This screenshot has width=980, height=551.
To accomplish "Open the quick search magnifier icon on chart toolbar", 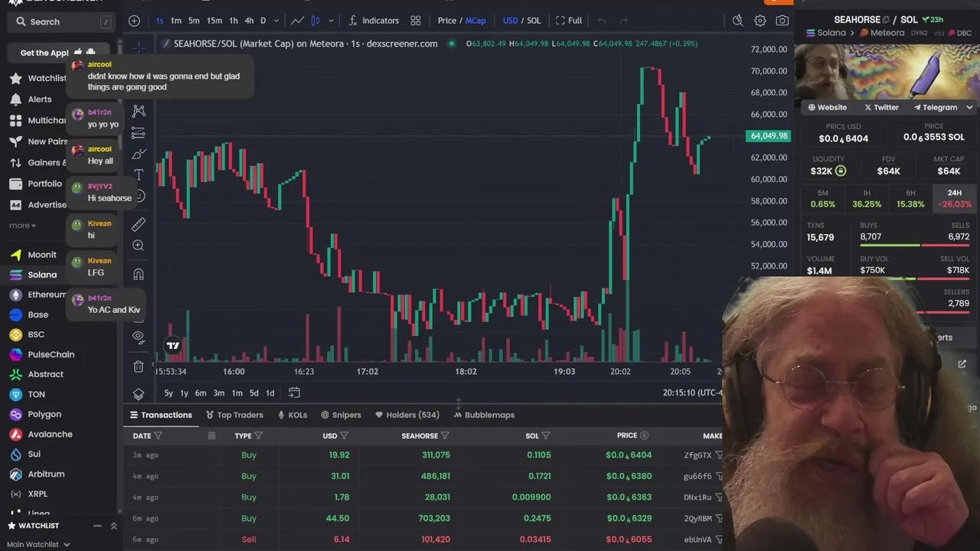I will click(737, 21).
